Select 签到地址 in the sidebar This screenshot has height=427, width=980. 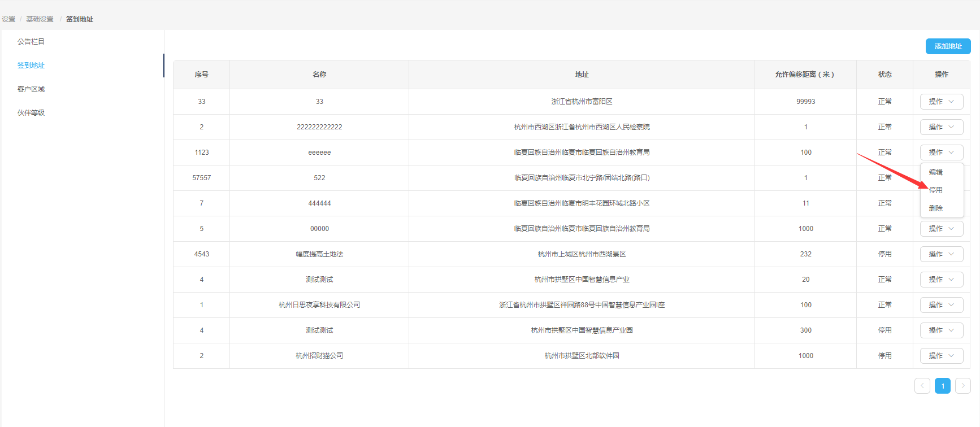point(31,66)
